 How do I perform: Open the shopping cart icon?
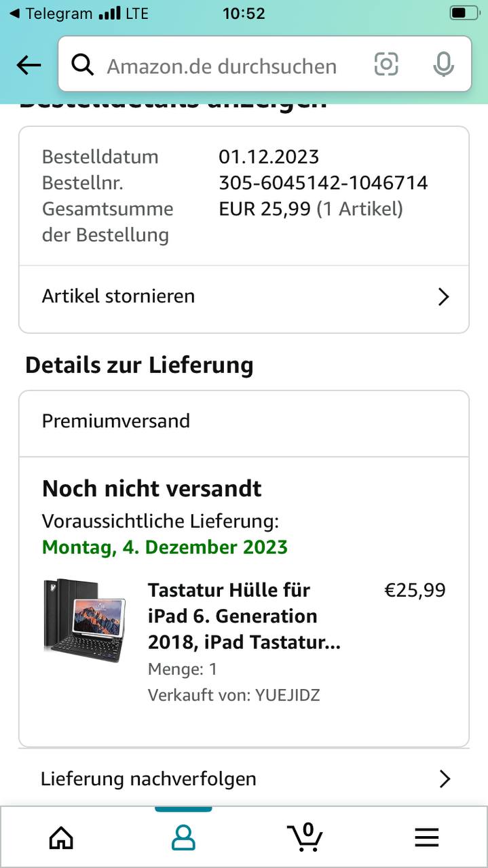pyautogui.click(x=305, y=836)
